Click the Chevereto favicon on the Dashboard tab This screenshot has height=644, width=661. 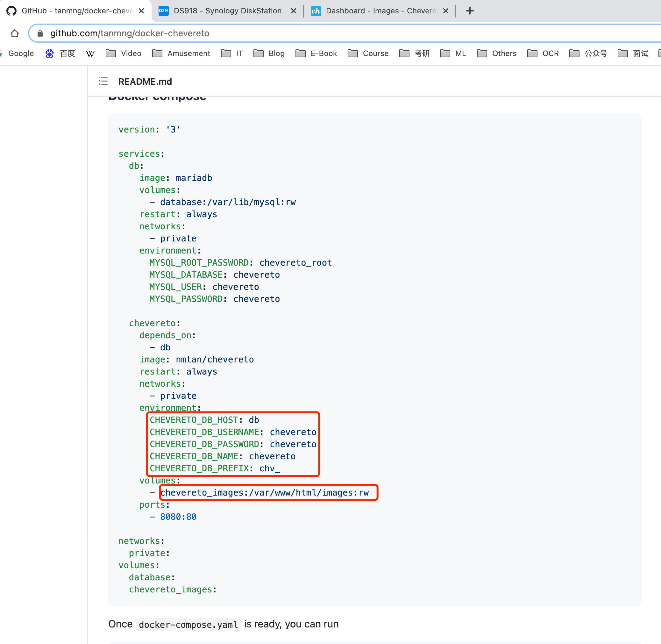point(316,11)
